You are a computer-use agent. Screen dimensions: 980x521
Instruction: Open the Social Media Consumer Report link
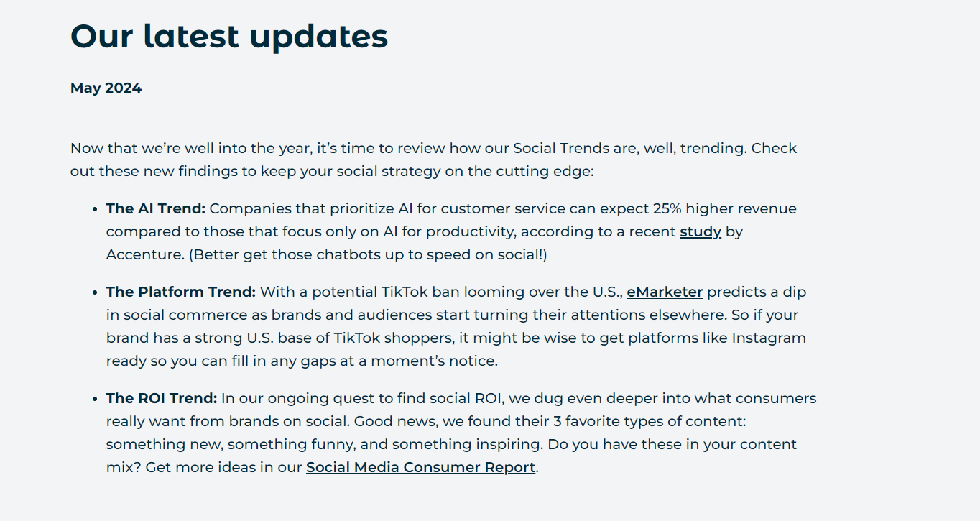(420, 468)
